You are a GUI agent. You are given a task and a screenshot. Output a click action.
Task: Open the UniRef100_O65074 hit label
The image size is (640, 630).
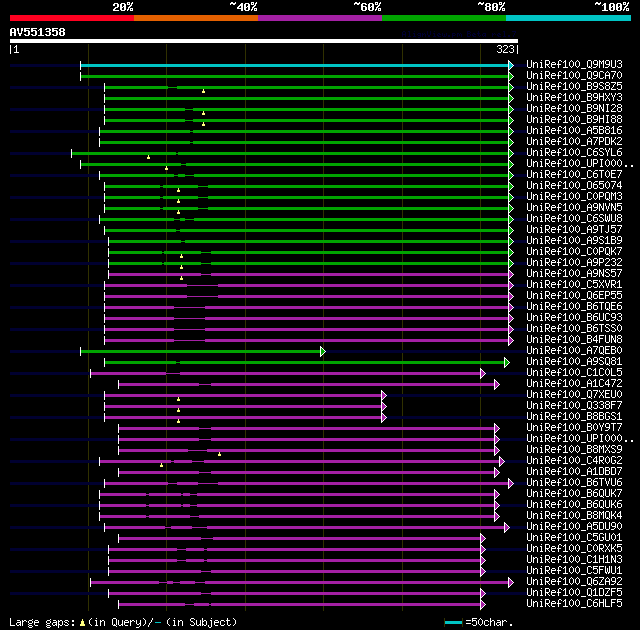[x=574, y=186]
